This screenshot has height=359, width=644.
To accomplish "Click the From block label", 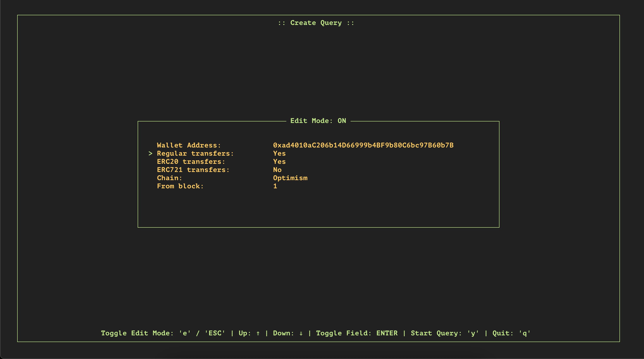I will (180, 186).
